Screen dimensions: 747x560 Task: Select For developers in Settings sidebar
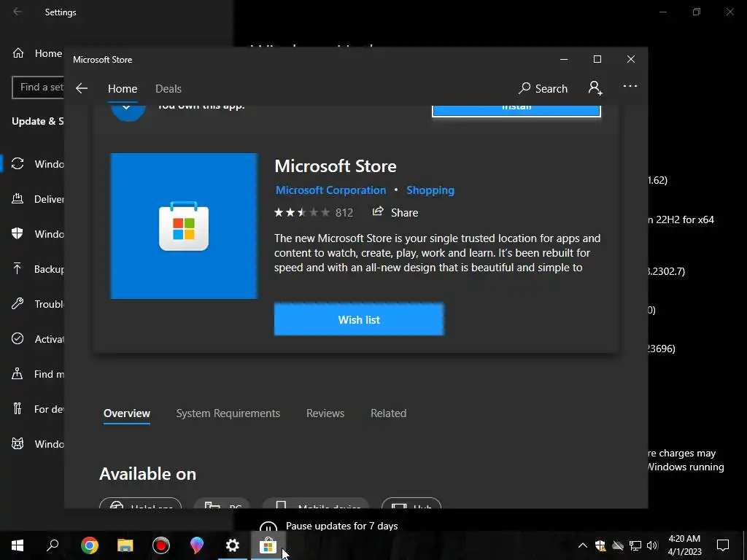pos(32,409)
